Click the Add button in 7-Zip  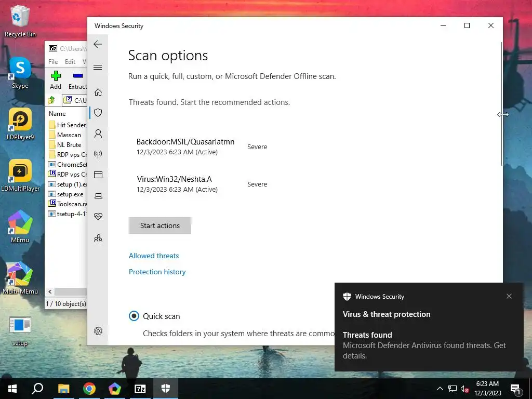pos(56,80)
